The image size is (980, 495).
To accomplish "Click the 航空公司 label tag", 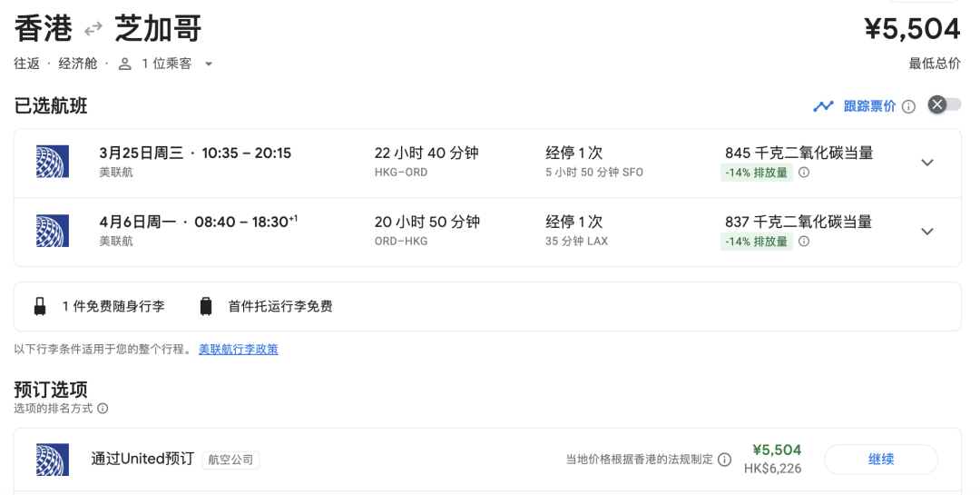I will [x=230, y=460].
